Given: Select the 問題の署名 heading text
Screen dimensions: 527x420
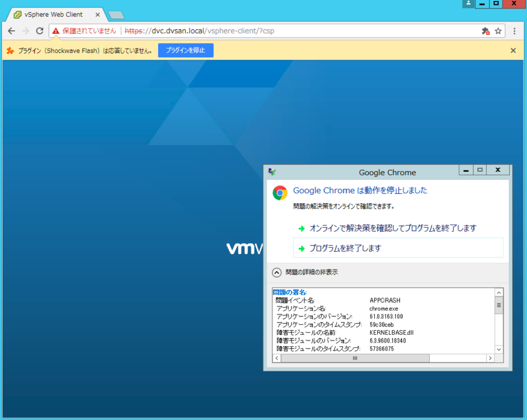Looking at the screenshot, I should (290, 292).
